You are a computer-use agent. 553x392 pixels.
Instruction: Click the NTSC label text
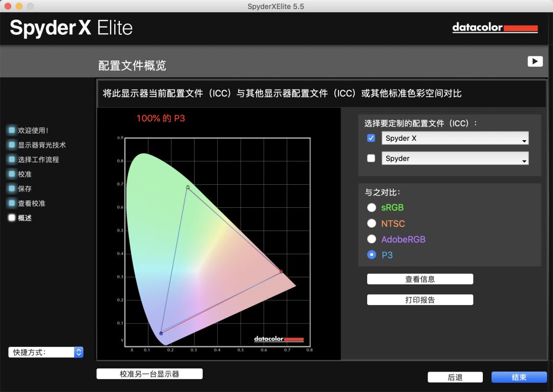pos(393,224)
